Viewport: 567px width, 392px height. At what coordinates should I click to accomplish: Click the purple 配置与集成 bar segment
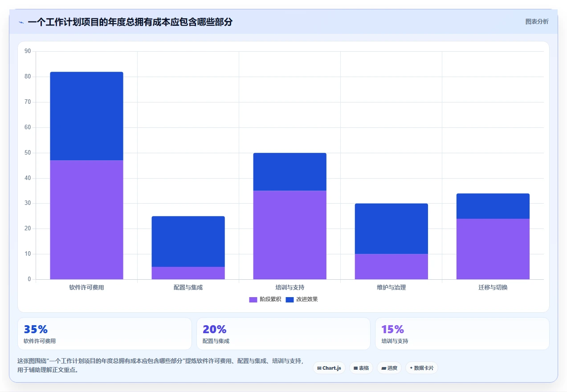[188, 273]
